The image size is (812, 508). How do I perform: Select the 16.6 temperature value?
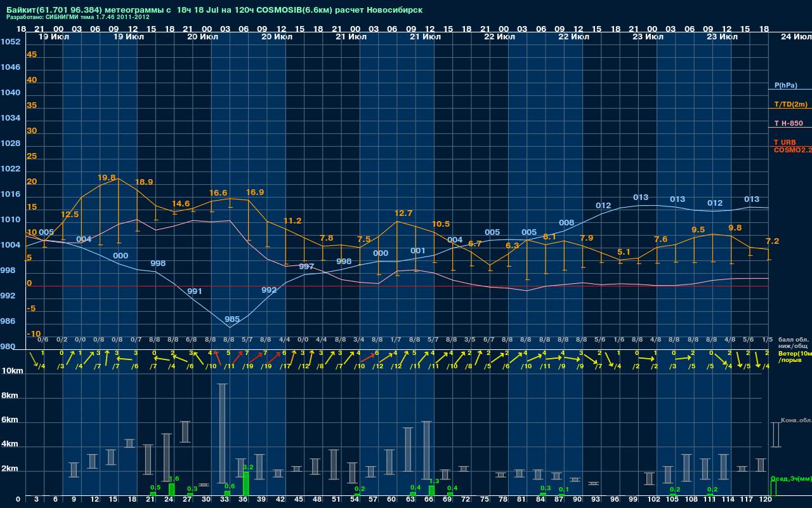[218, 192]
